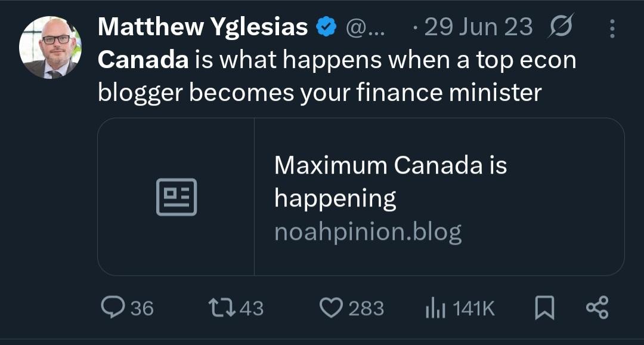Bookmark this tweet

tap(543, 308)
